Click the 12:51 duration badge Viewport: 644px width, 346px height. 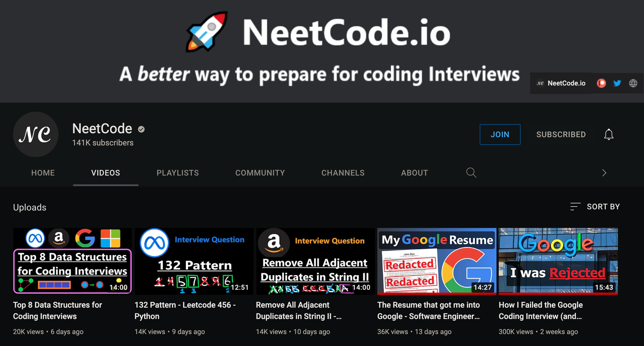tap(240, 287)
